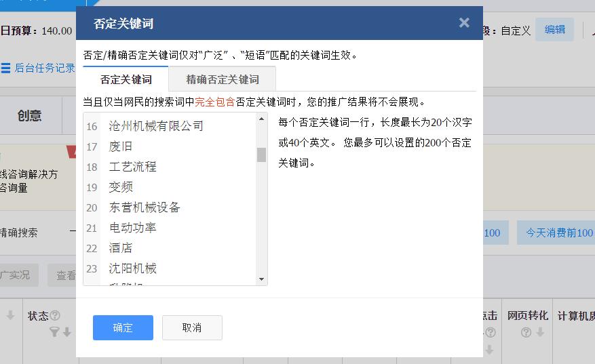Click the help icon next to 状态

pos(55,315)
